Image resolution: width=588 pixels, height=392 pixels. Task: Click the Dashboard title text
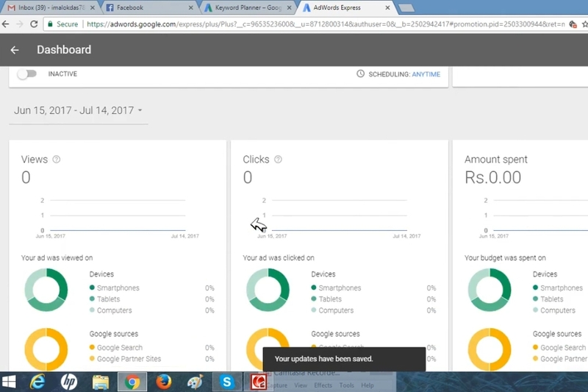click(x=64, y=49)
